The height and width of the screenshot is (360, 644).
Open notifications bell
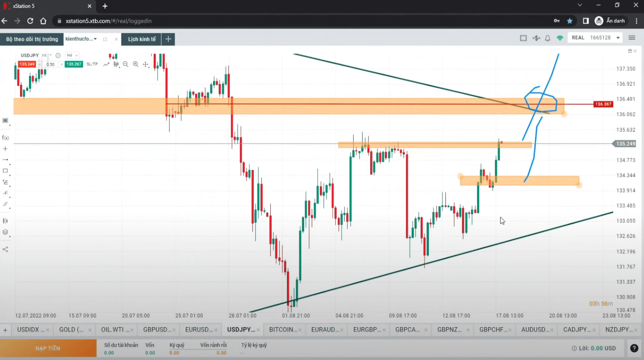[547, 38]
